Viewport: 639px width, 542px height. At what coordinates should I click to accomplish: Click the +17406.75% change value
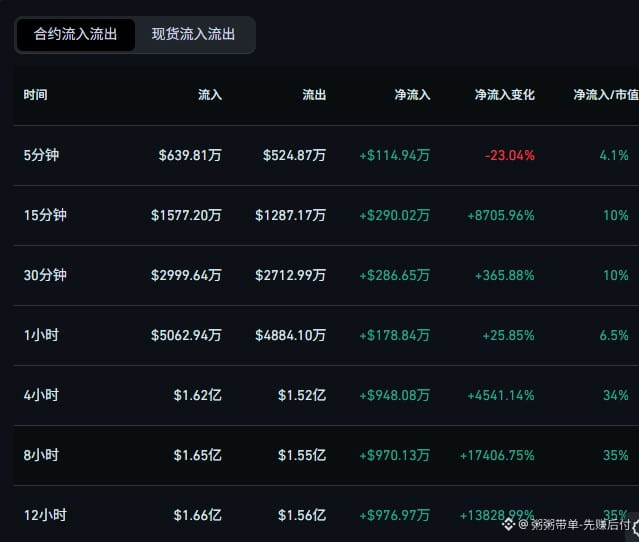pyautogui.click(x=497, y=455)
